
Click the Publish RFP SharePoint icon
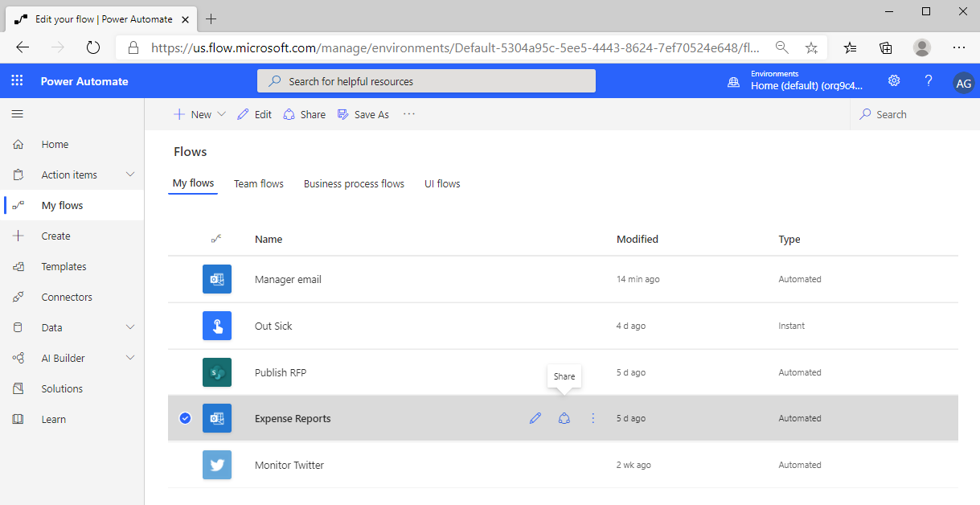(217, 372)
